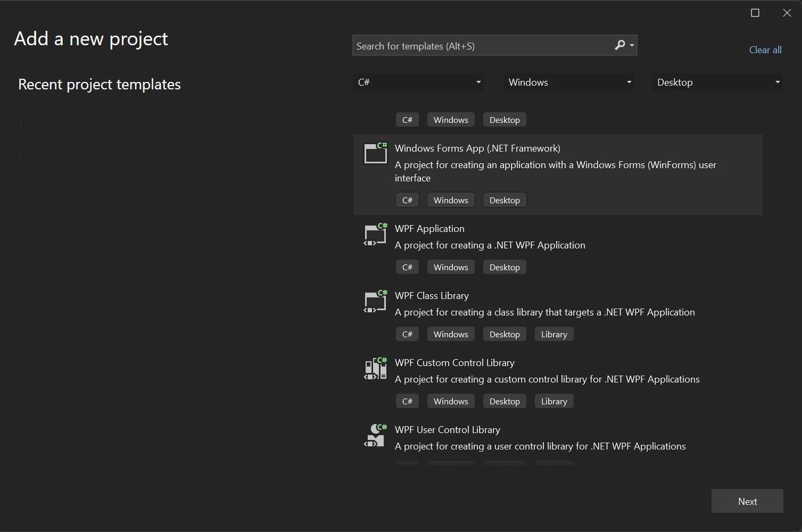Click the Library tag under WPF Class Library
This screenshot has width=802, height=532.
(554, 334)
